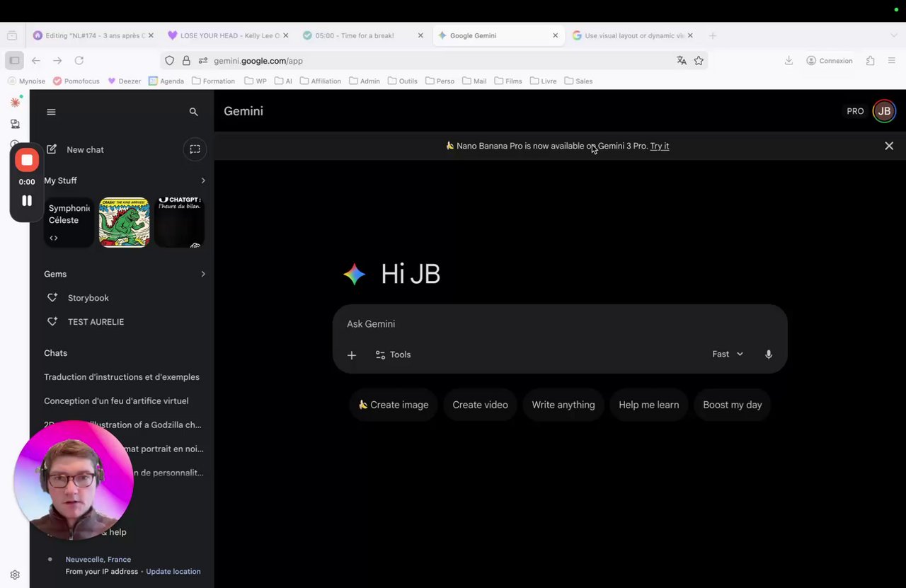Switch to the 05:00 Time for a break tab
The height and width of the screenshot is (588, 906).
point(362,35)
